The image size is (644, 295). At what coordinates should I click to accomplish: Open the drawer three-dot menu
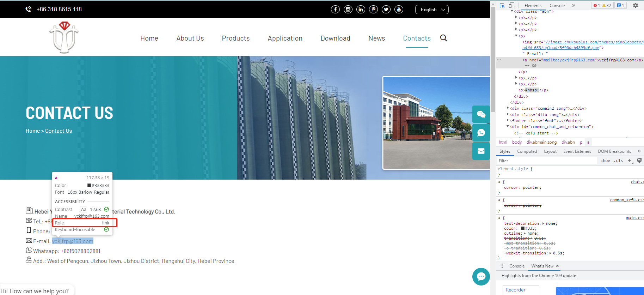click(x=502, y=266)
